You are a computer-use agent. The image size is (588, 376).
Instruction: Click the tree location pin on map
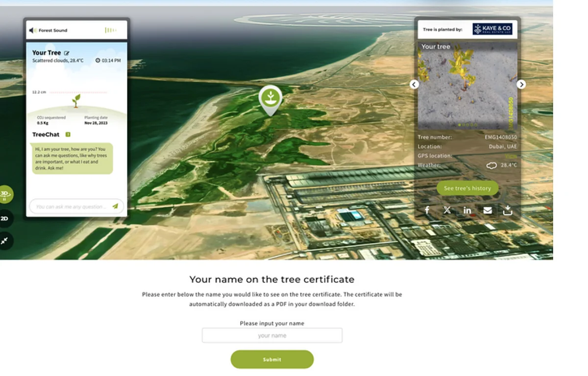[270, 98]
